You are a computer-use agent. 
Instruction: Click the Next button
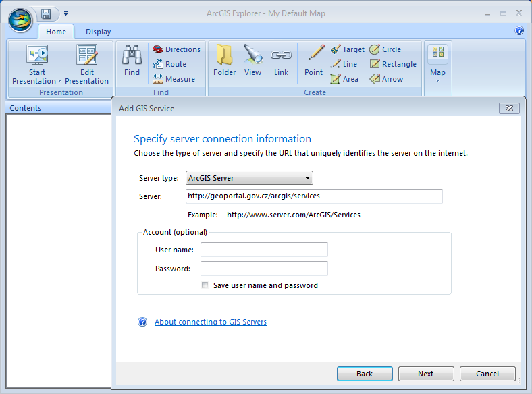(x=425, y=374)
